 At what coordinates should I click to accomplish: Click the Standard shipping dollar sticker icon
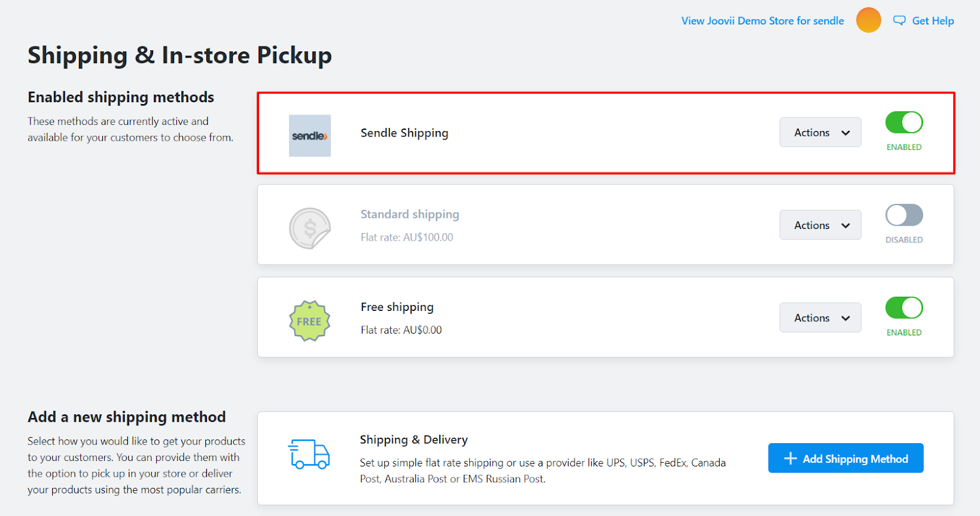pos(310,228)
